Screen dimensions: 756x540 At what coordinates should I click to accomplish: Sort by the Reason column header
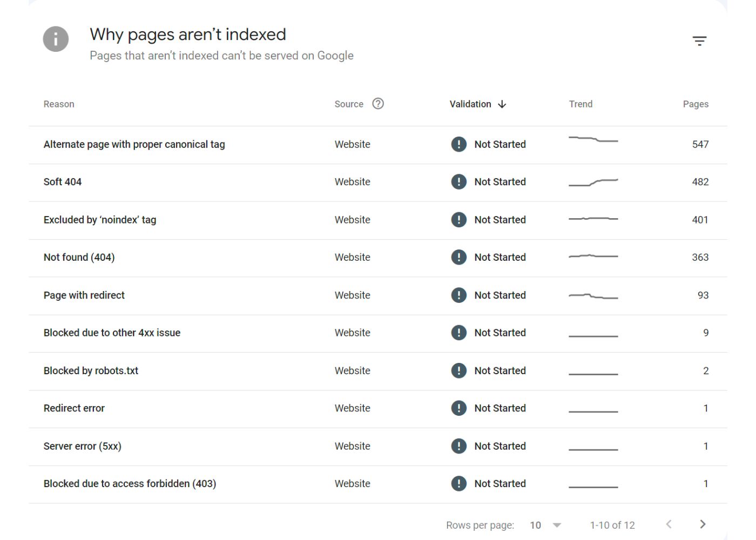[x=59, y=104]
